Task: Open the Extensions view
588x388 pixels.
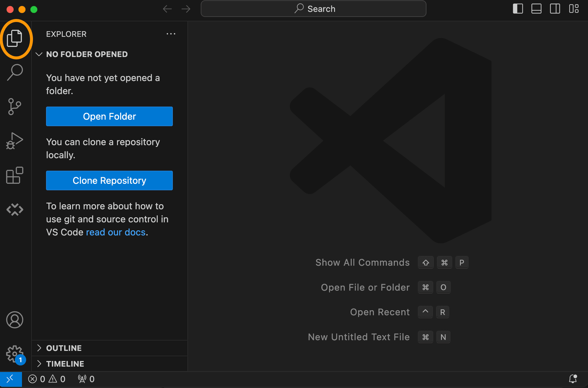Action: 15,175
